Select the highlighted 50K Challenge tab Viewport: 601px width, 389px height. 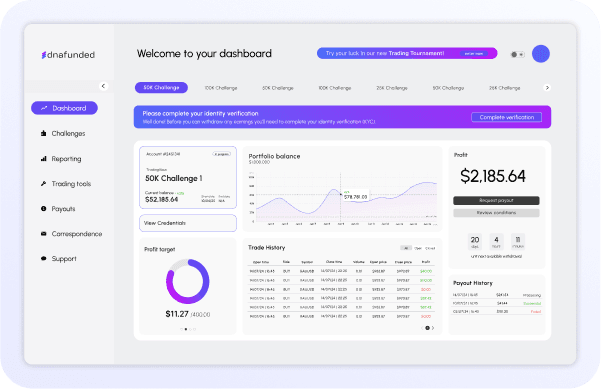coord(161,88)
